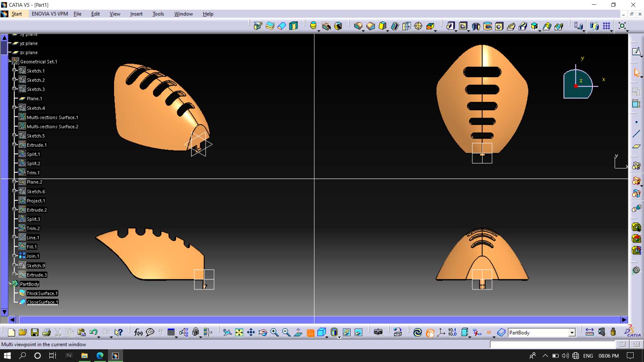Screen dimensions: 644x362
Task: Open the Design Table grid icon
Action: 171,332
